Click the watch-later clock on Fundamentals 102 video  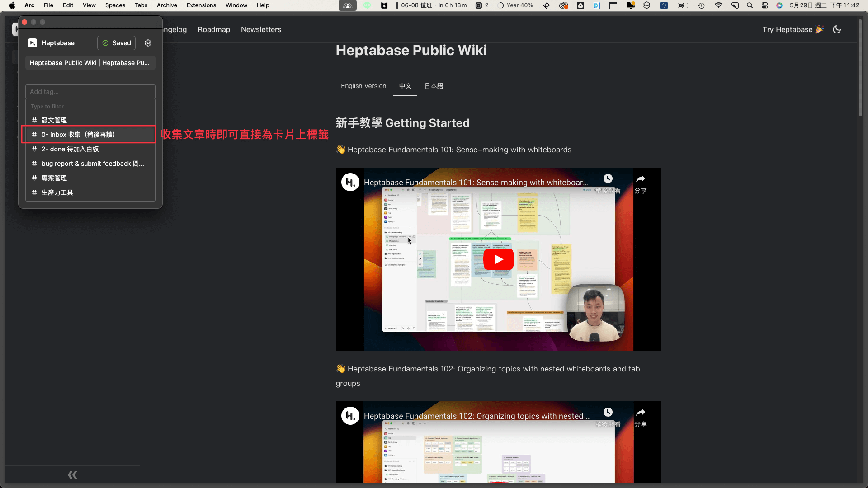(608, 412)
